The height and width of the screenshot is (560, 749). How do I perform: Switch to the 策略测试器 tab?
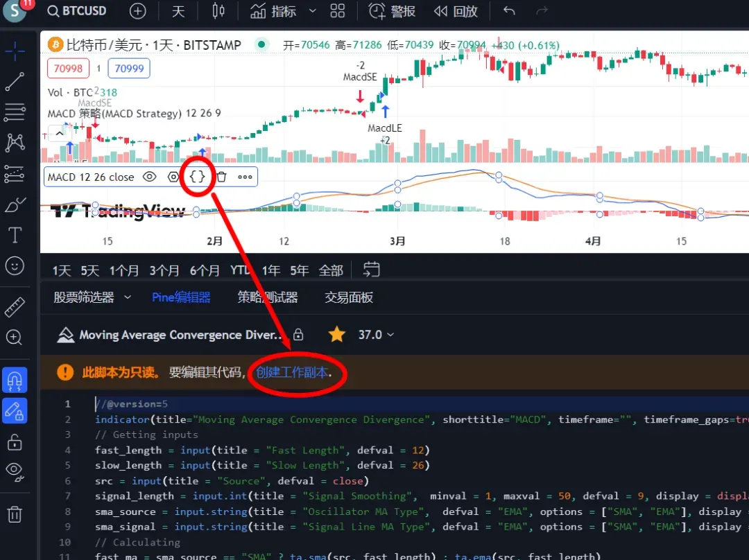(268, 297)
